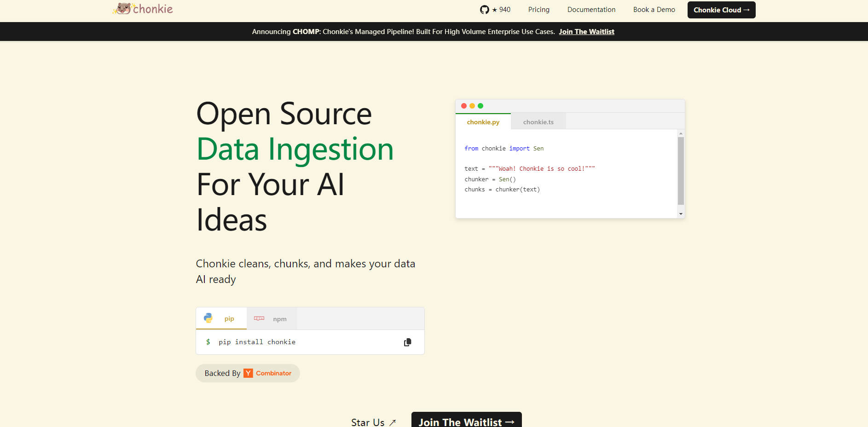Follow the banner's Join The Waitlist link

click(x=586, y=32)
